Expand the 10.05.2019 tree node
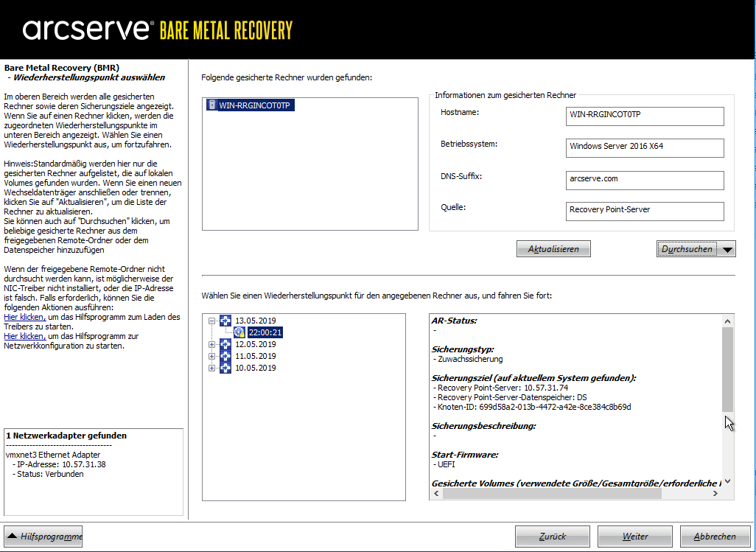 click(211, 368)
